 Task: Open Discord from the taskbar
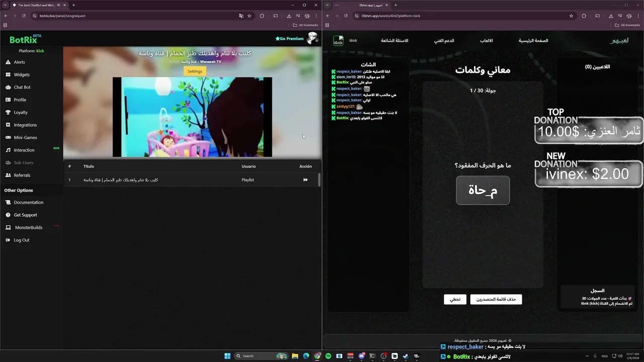pos(361,356)
